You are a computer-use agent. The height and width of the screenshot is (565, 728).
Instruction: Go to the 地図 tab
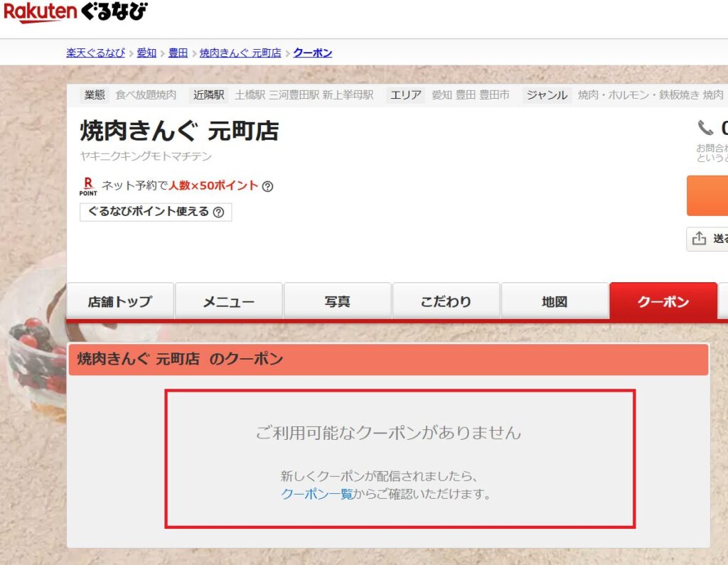click(x=555, y=301)
